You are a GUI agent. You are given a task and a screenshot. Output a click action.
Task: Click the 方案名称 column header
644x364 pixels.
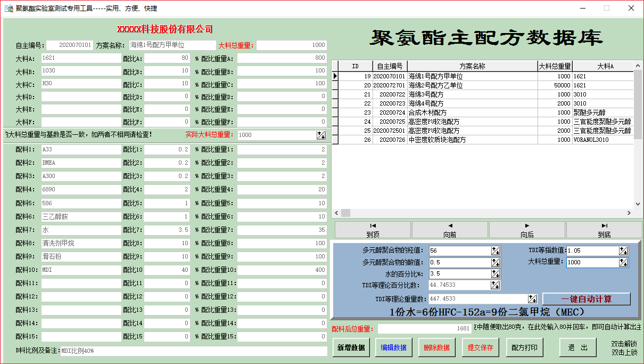coord(472,66)
